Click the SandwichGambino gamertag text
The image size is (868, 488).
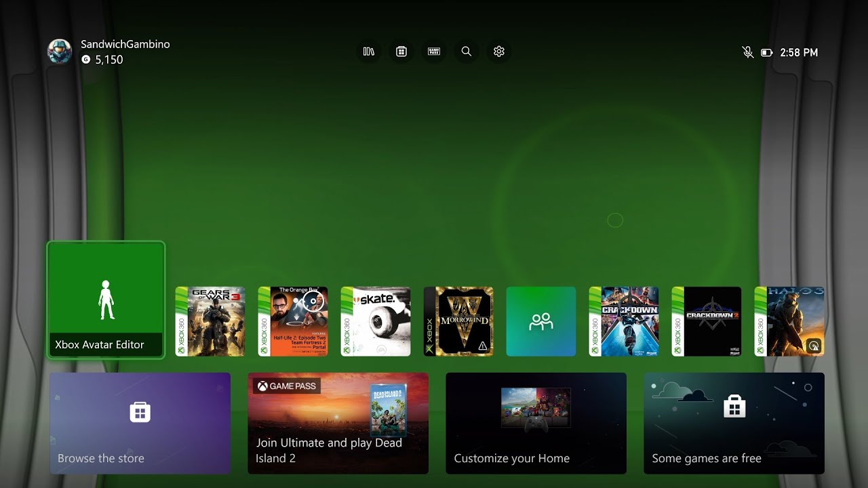coord(125,44)
